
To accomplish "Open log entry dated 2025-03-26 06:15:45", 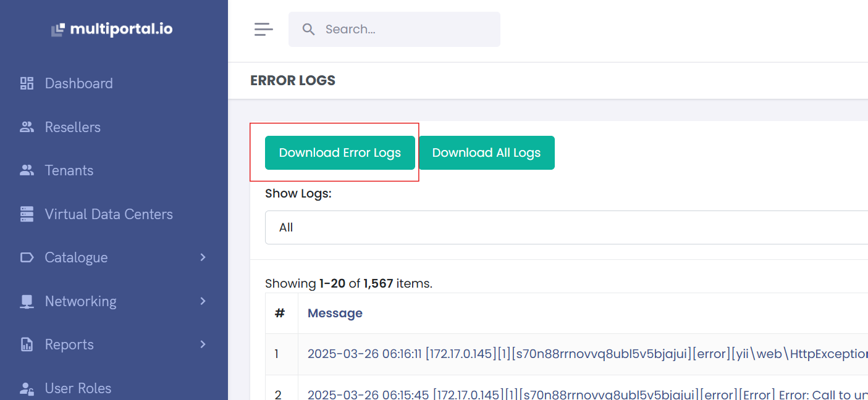I will 588,394.
